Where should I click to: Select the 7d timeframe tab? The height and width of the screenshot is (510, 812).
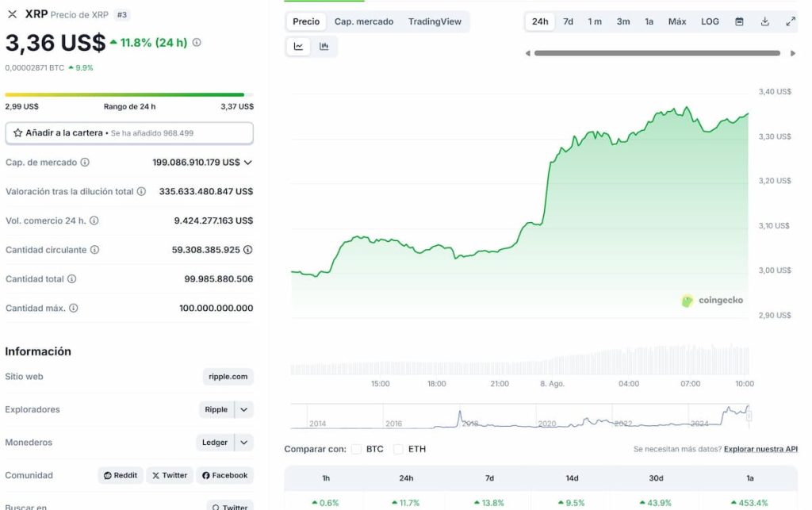567,21
